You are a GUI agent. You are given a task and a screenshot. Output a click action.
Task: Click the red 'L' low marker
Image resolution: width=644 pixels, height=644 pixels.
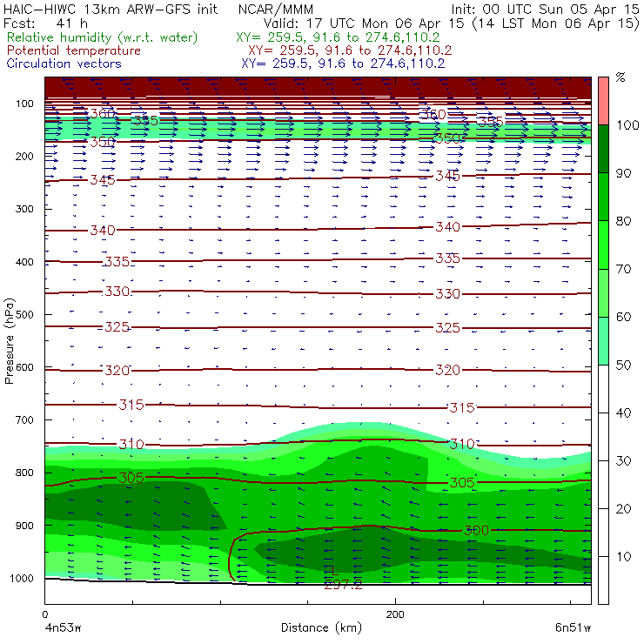334,570
